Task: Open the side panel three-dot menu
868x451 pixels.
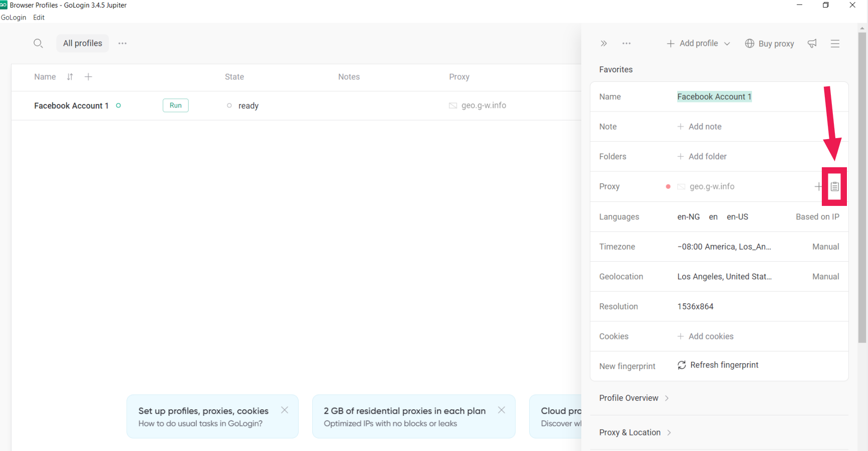Action: click(x=627, y=43)
